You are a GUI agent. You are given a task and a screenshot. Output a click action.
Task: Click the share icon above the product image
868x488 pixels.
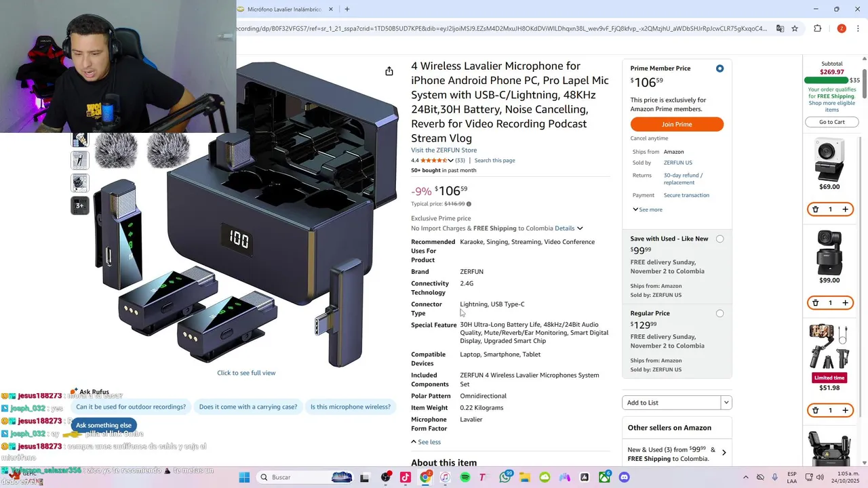[x=389, y=71]
